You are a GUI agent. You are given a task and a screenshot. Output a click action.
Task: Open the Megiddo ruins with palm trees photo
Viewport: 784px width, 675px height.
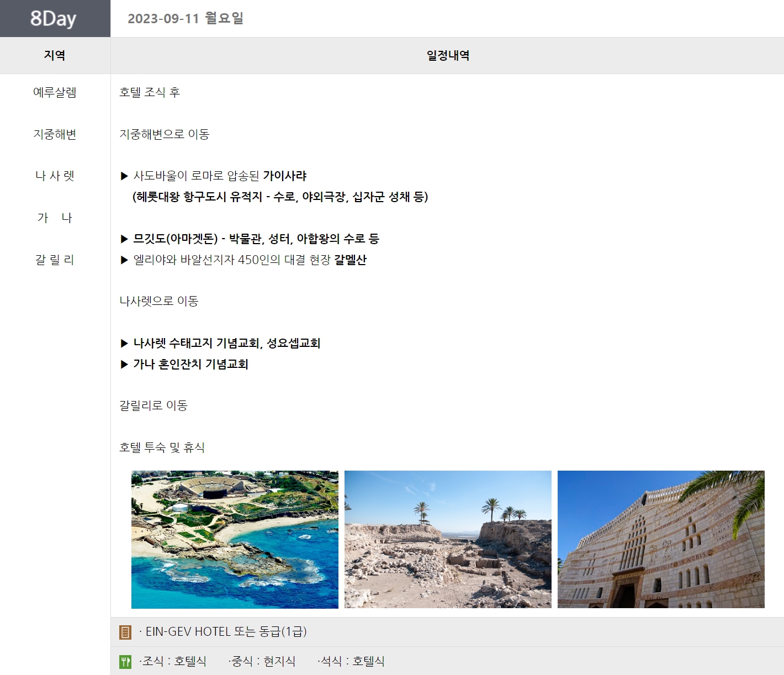point(448,539)
